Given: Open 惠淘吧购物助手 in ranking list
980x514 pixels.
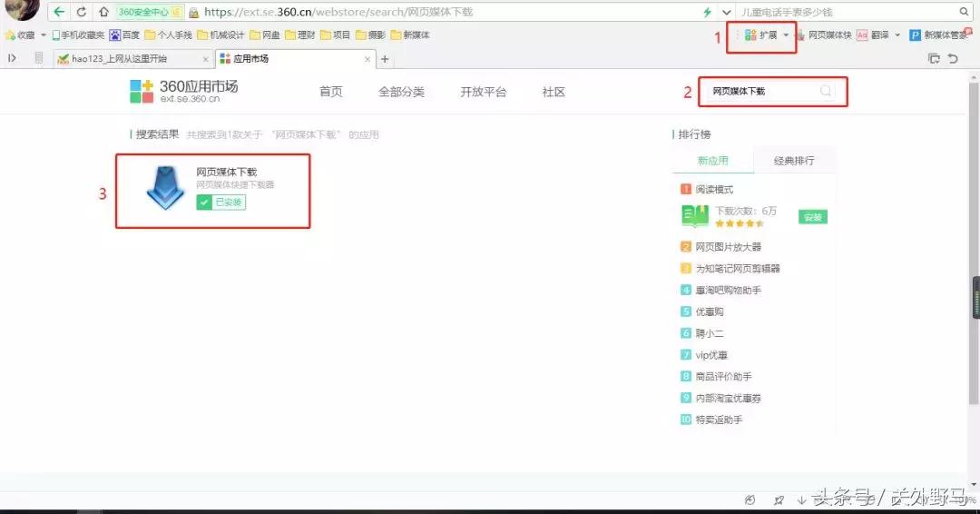Looking at the screenshot, I should point(728,290).
